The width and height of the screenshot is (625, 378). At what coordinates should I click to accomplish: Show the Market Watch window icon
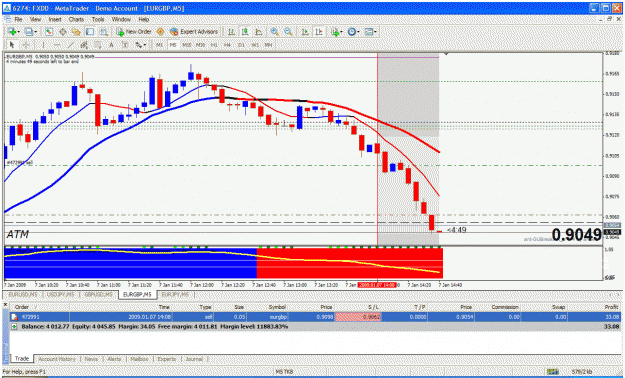pyautogui.click(x=49, y=32)
